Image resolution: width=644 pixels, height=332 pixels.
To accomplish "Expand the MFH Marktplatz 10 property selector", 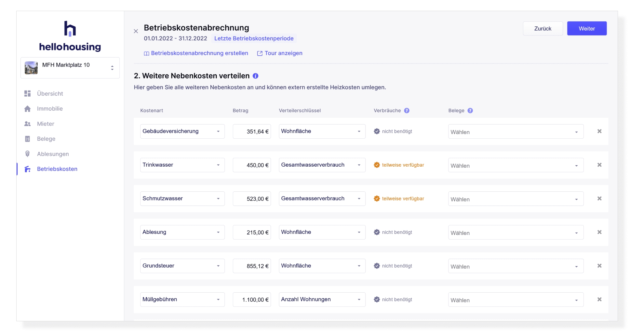I will 70,68.
